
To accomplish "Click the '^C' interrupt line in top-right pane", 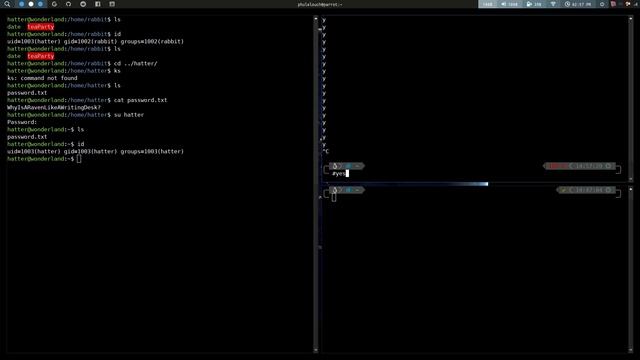I will pyautogui.click(x=325, y=151).
